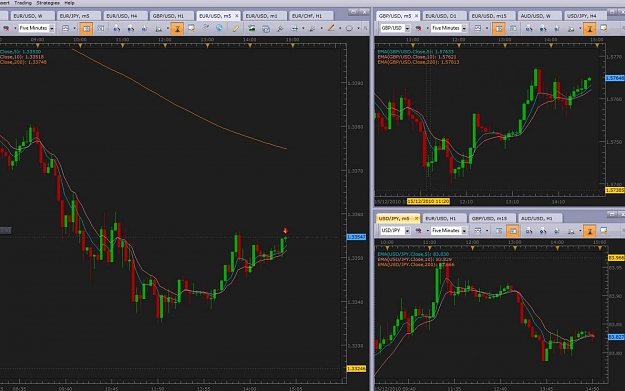Click the magnifier chart icon in the USD/JPY toolbar
This screenshot has width=625, height=391.
(571, 231)
